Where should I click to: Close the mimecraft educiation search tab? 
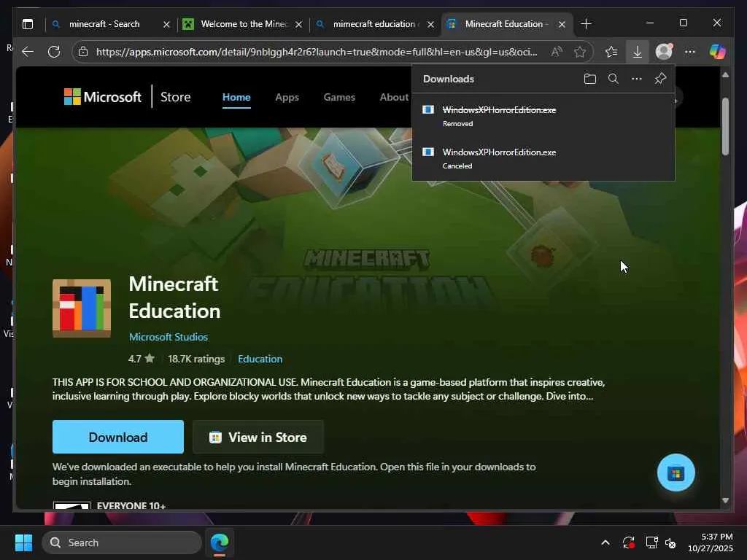pos(430,24)
